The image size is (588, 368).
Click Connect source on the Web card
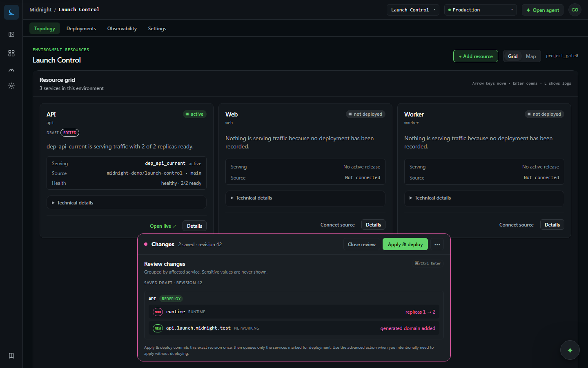click(x=338, y=225)
